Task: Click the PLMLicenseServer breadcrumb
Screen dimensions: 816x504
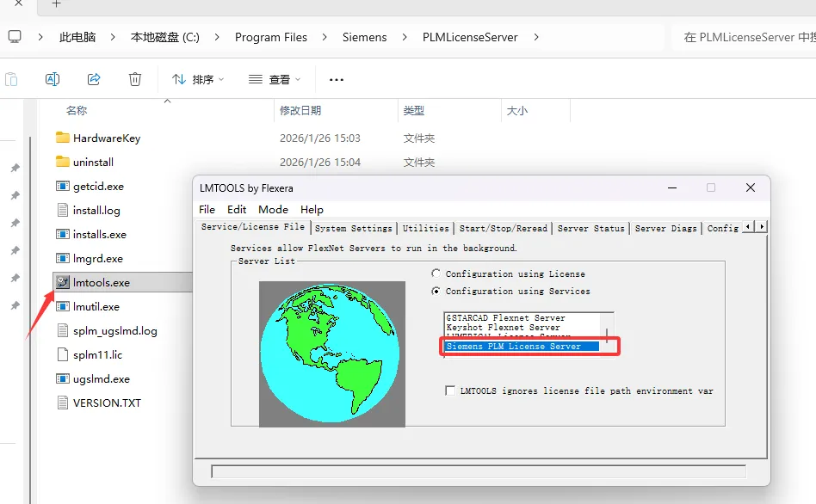Action: coord(470,38)
